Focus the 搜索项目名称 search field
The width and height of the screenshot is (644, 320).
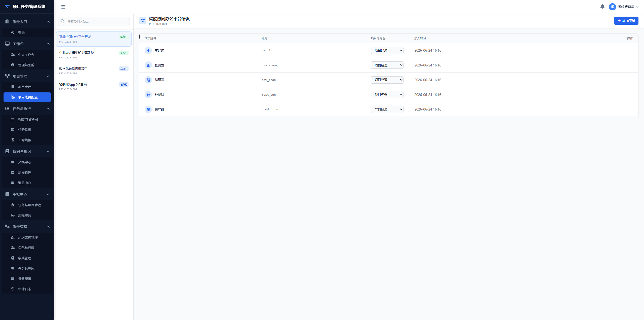click(x=94, y=21)
